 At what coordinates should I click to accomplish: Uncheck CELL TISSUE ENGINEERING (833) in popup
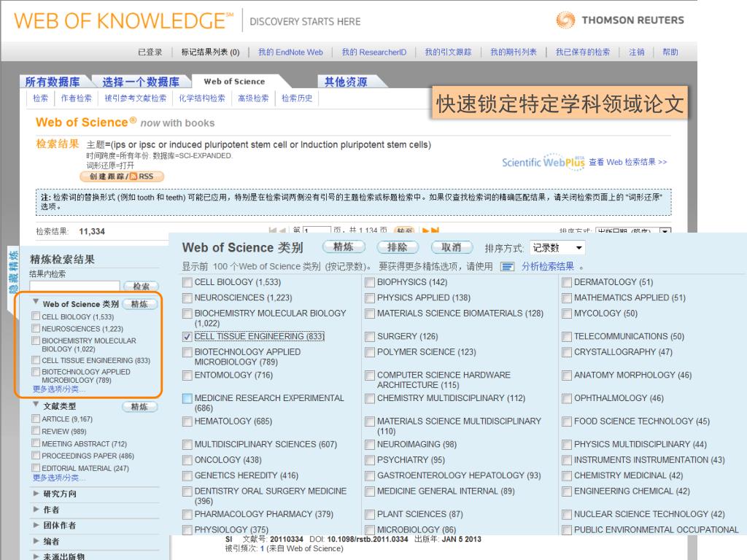(187, 337)
